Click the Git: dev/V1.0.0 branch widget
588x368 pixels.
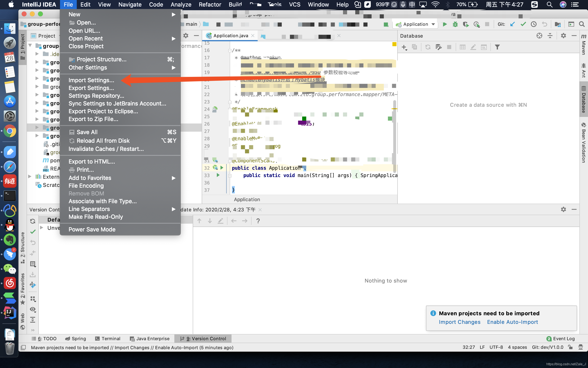point(548,347)
